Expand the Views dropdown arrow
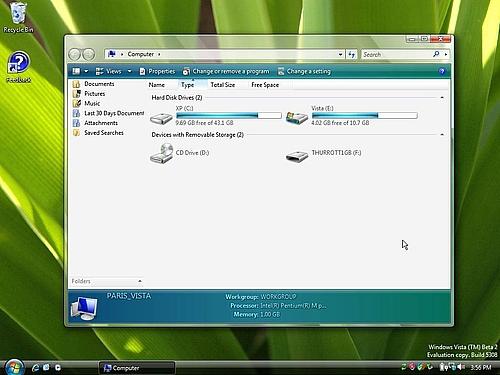 point(130,71)
